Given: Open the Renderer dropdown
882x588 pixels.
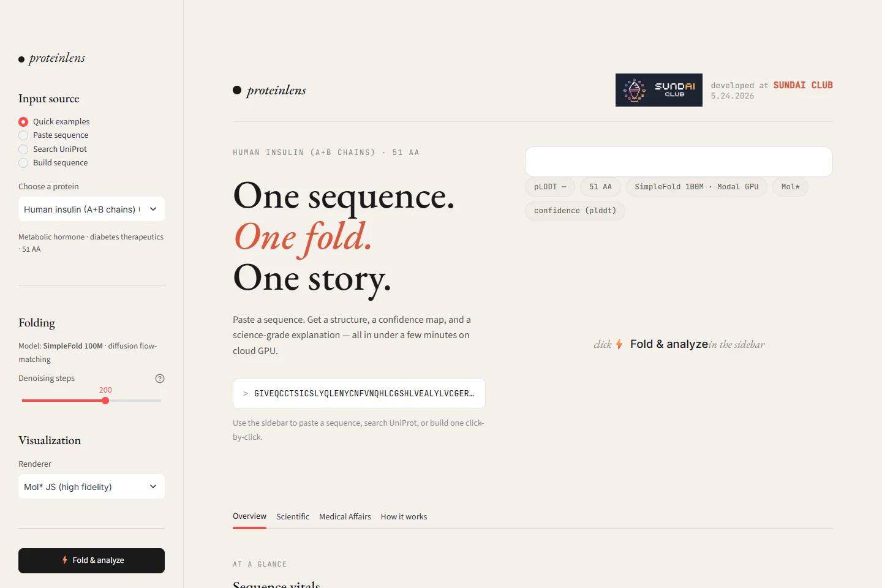Looking at the screenshot, I should 91,486.
